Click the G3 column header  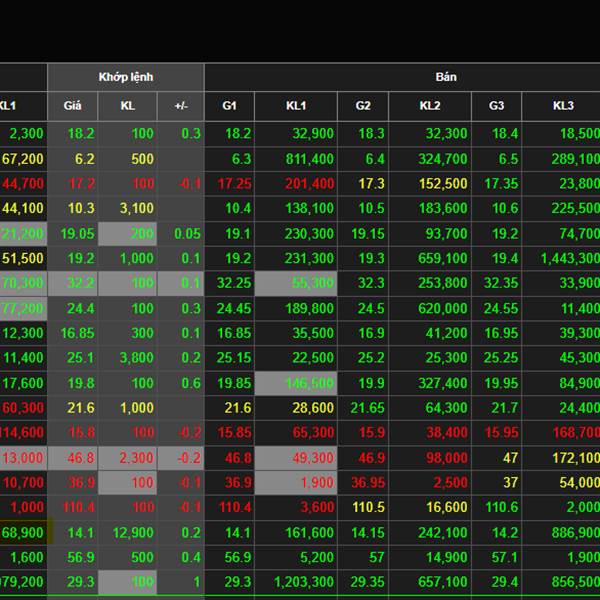tap(496, 106)
